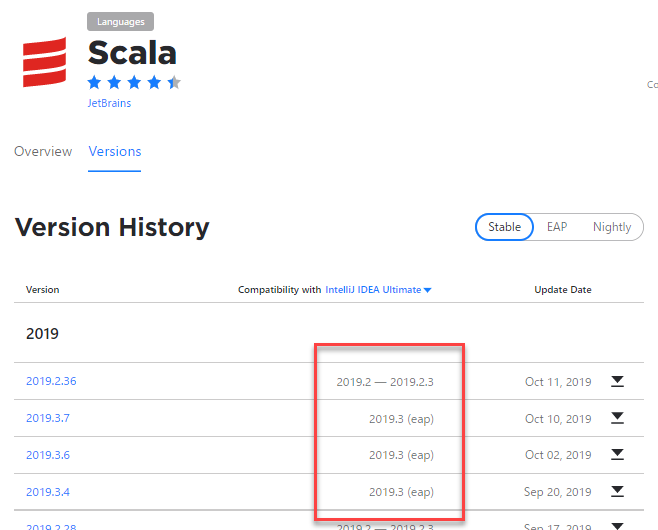Download version 2019.3.6 via arrow icon
The height and width of the screenshot is (530, 658).
617,454
